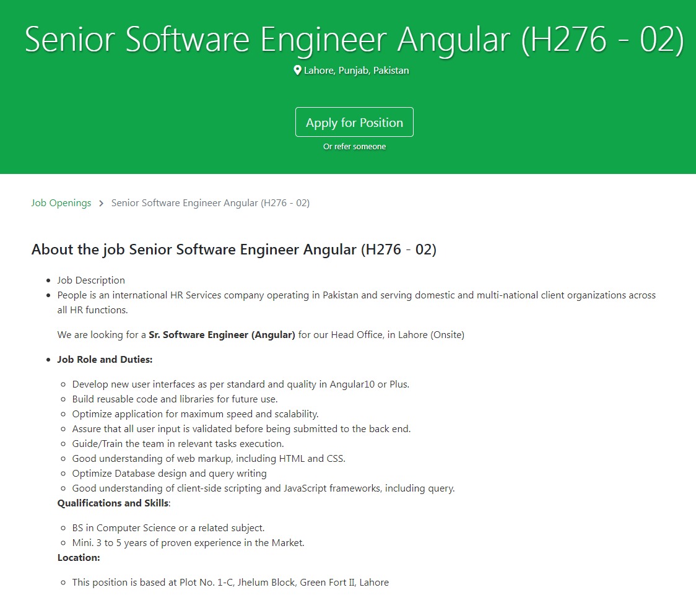This screenshot has width=696, height=616.
Task: Click the map pin location icon
Action: (297, 71)
